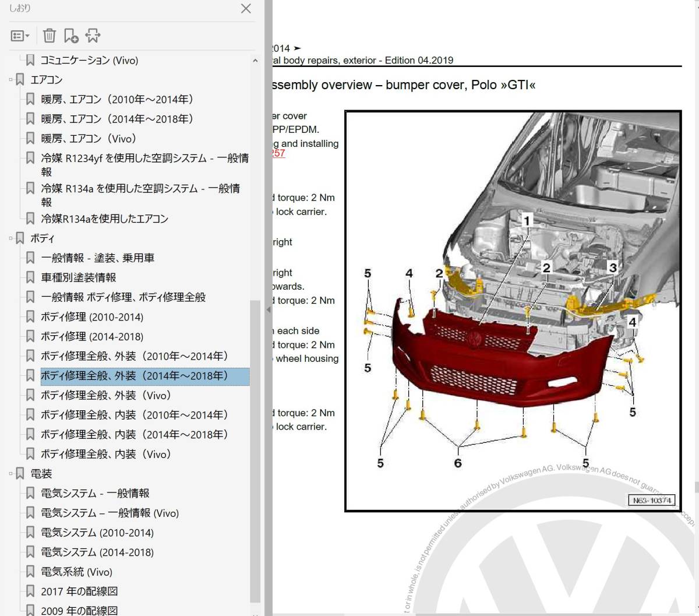This screenshot has width=699, height=616.
Task: Open bookmark 冷媒 R1234yf を使用した空調システム
Action: pyautogui.click(x=145, y=165)
